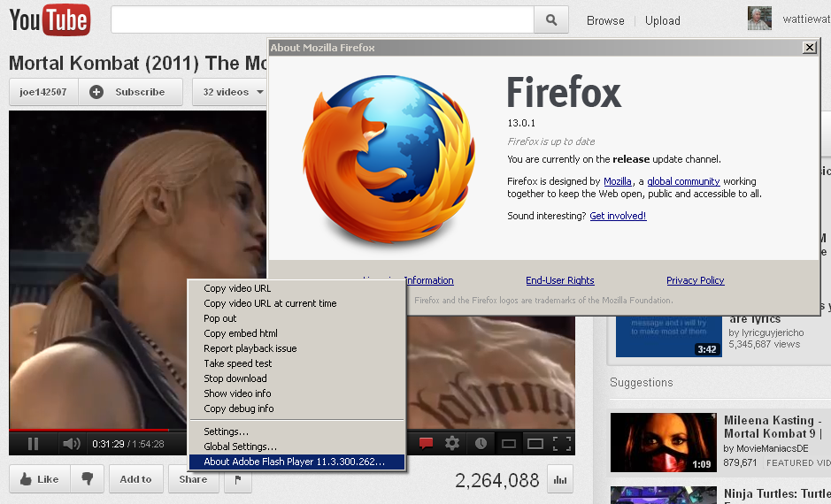Image resolution: width=831 pixels, height=504 pixels.
Task: Click the MovieManiacsDE uploader name
Action: click(x=773, y=448)
